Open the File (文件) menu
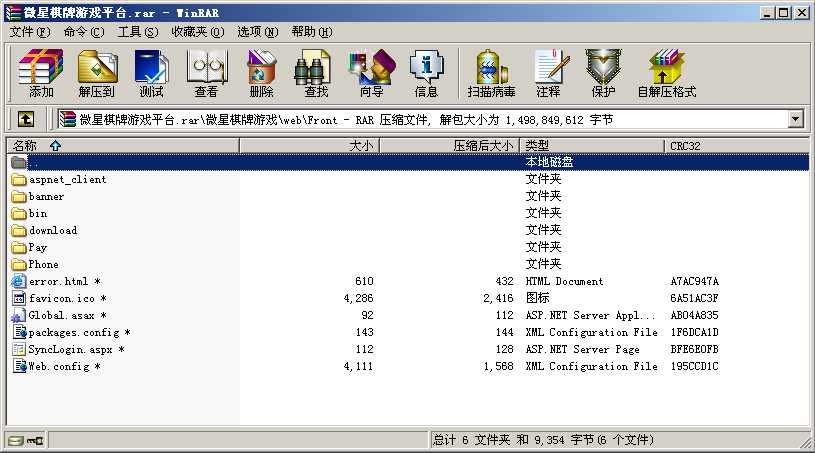815x453 pixels. point(30,32)
